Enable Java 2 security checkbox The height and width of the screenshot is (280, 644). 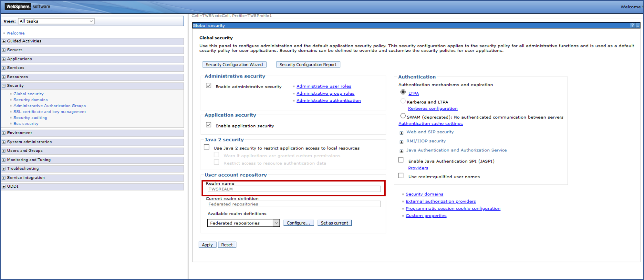pyautogui.click(x=207, y=147)
